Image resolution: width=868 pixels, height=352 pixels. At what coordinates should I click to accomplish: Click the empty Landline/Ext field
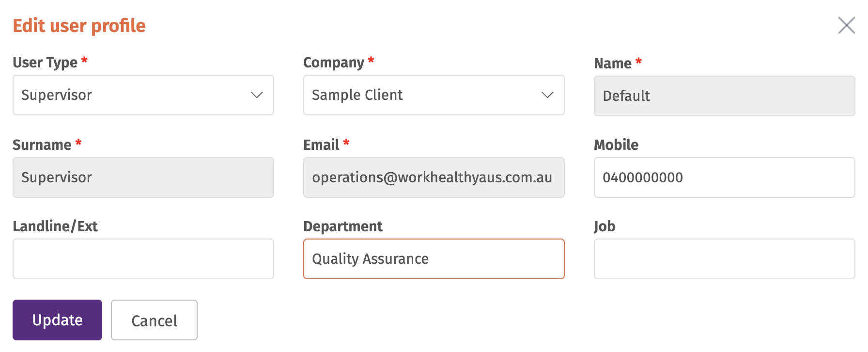[143, 259]
